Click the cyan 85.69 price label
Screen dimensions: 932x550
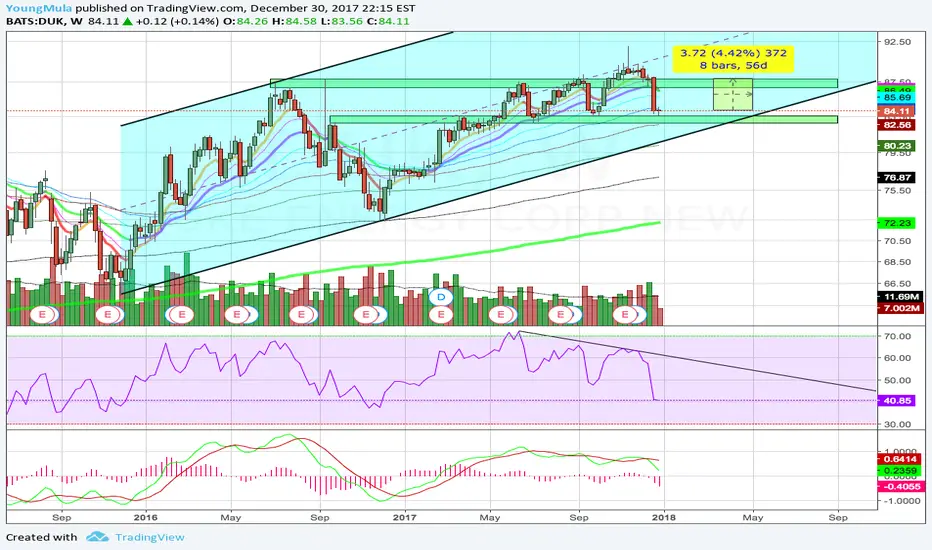tap(898, 98)
